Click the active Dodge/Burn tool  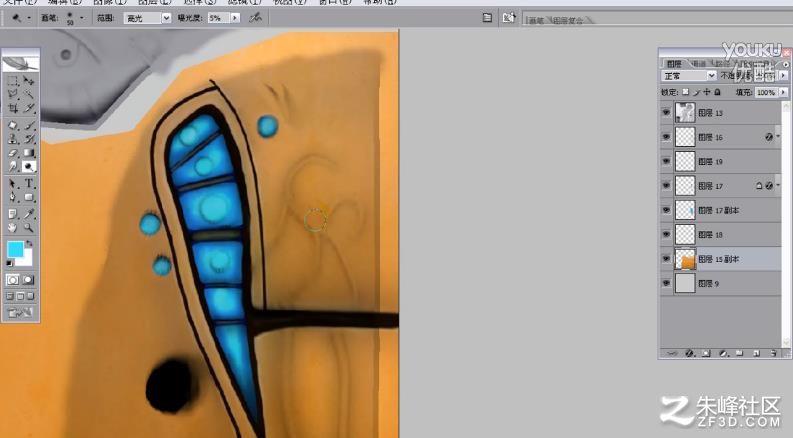(29, 166)
